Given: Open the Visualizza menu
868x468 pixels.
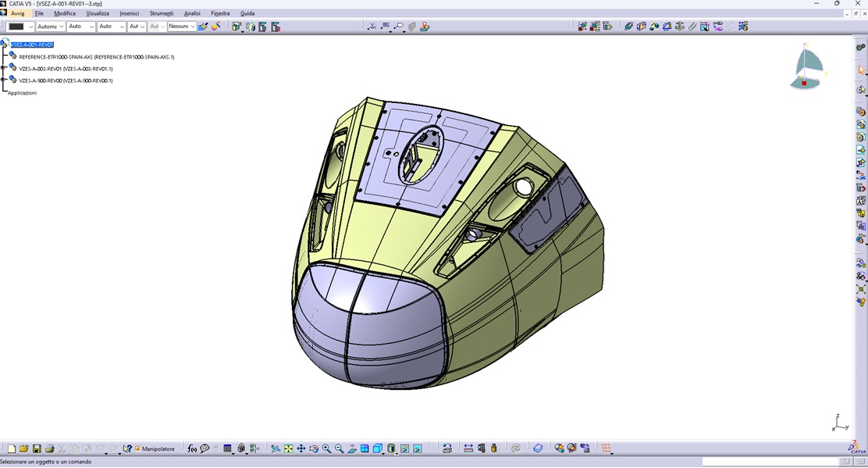Looking at the screenshot, I should click(x=98, y=13).
